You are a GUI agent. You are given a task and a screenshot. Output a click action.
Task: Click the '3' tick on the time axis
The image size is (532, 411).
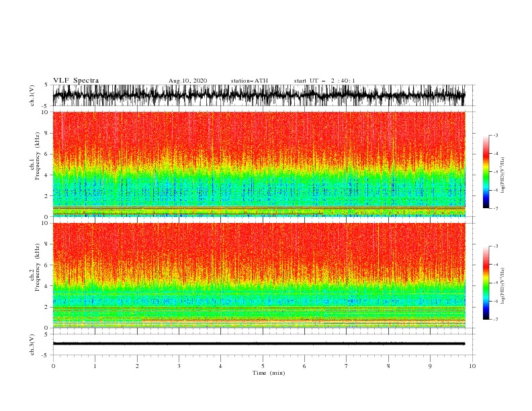coord(179,366)
